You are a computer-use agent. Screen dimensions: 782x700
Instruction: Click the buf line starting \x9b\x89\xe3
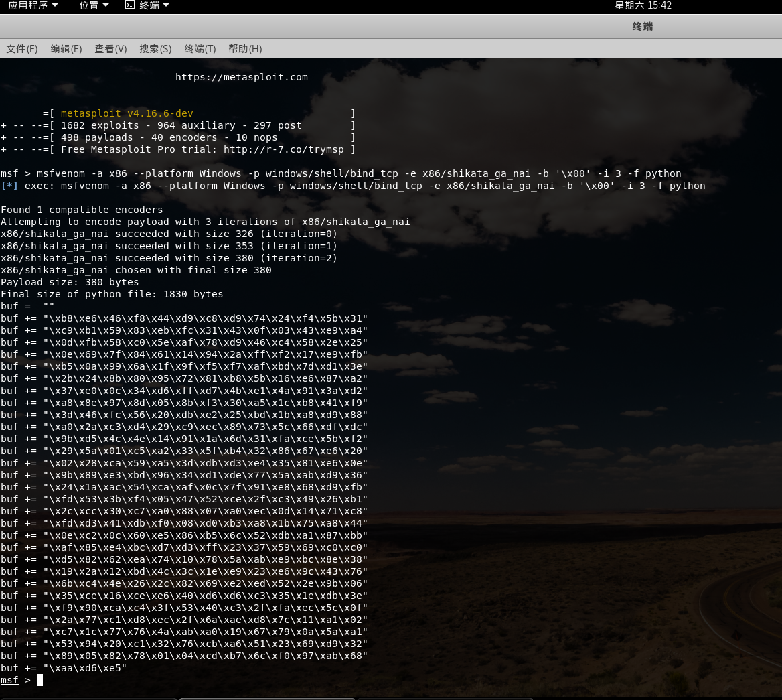tap(184, 475)
